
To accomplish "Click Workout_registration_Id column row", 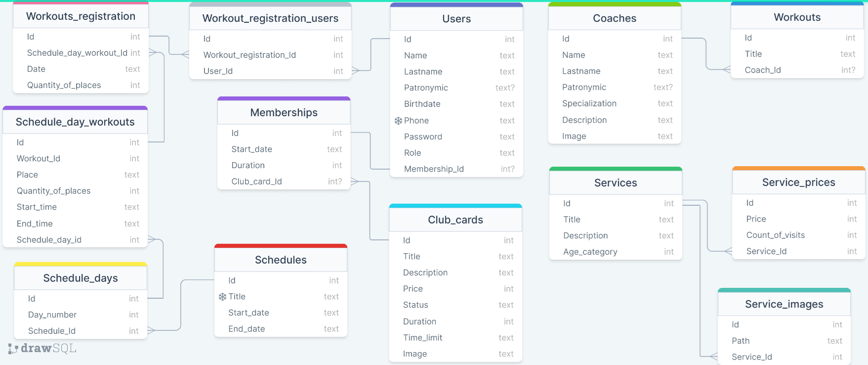I will point(249,55).
